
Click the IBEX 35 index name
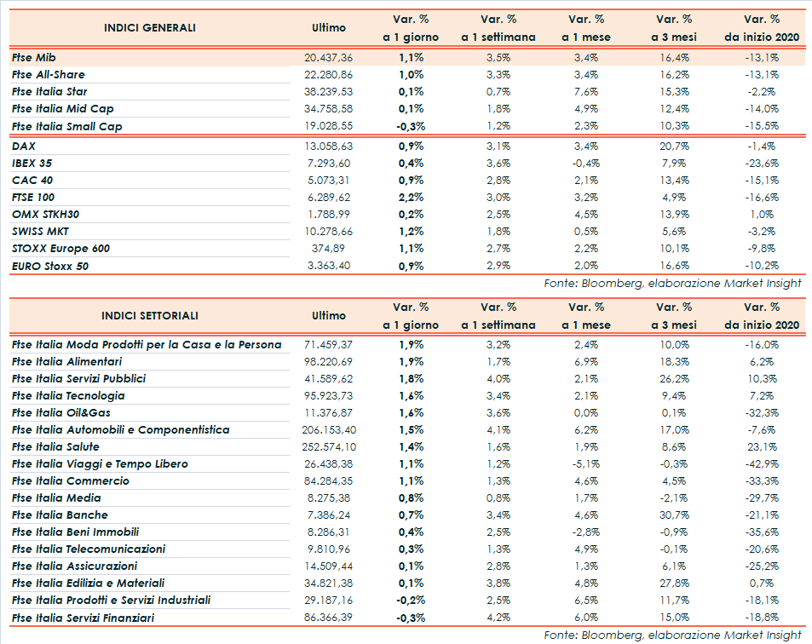coord(30,164)
